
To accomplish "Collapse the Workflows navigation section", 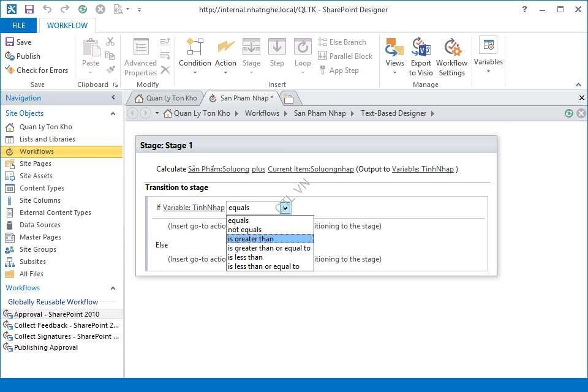I will pos(113,288).
